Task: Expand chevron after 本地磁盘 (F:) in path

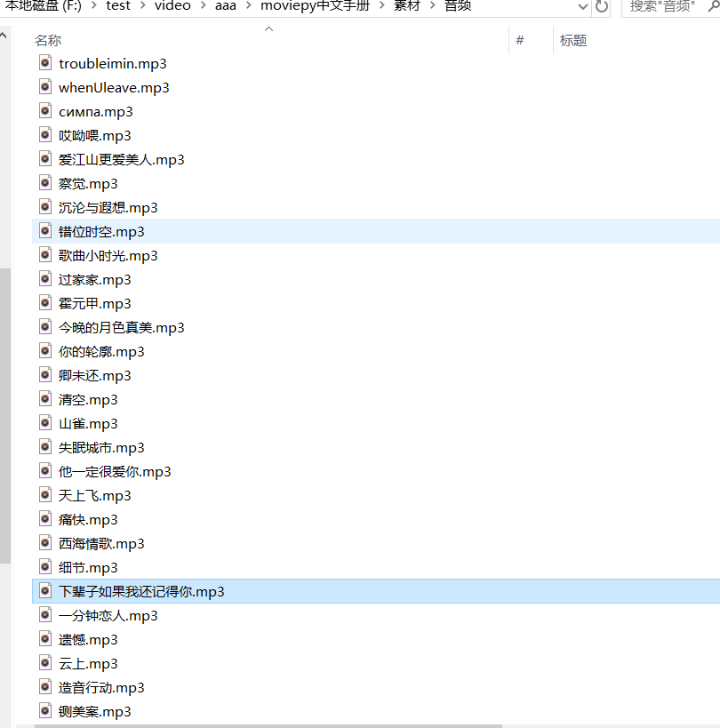Action: click(x=93, y=6)
